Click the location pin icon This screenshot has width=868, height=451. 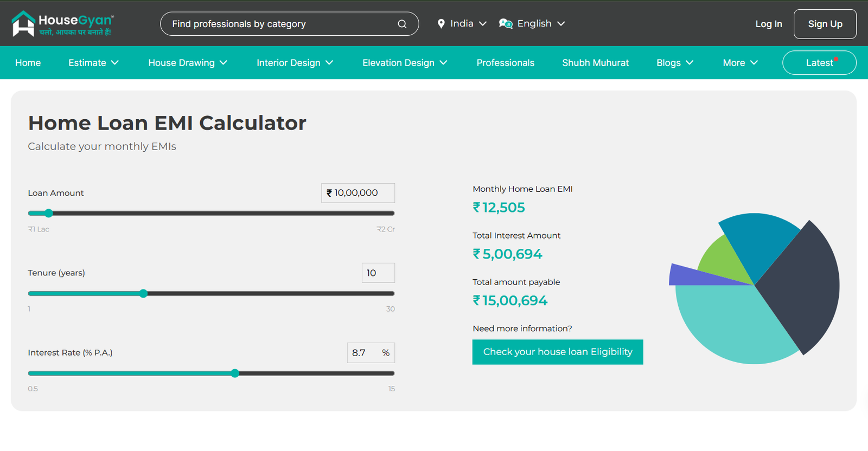tap(441, 24)
